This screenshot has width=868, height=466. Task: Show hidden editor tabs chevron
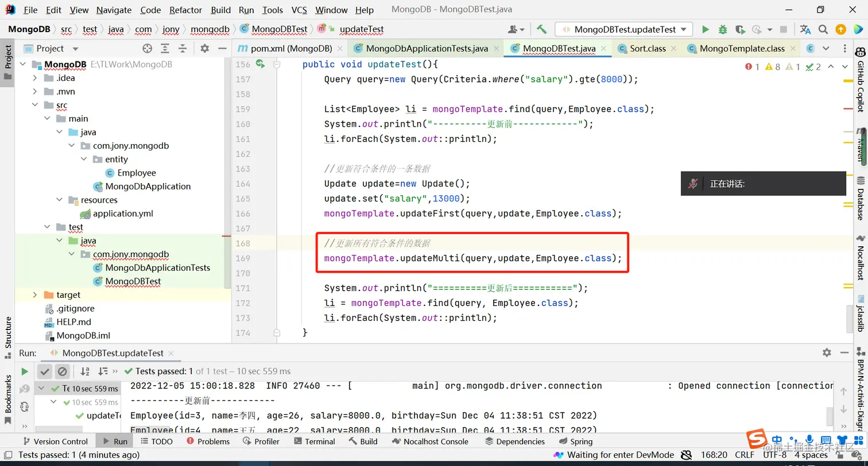826,49
